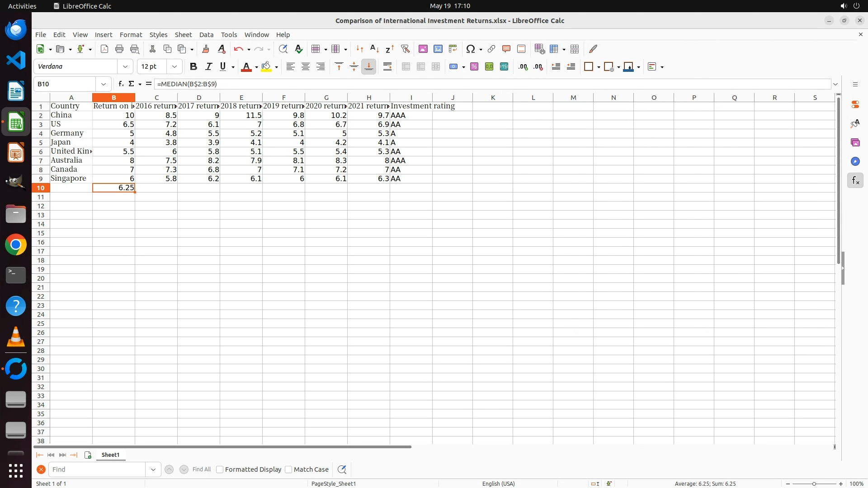The width and height of the screenshot is (868, 488).
Task: Open the Insert Special Character icon
Action: pos(470,49)
